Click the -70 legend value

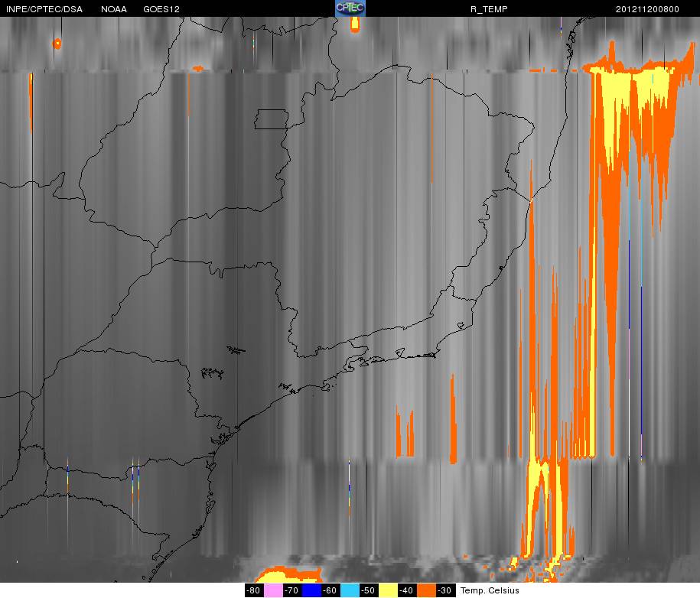click(x=292, y=590)
